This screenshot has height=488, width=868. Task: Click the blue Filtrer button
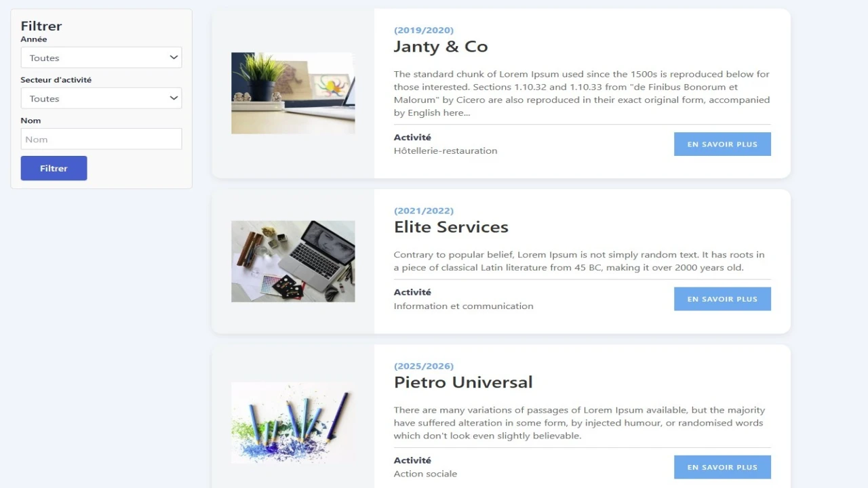click(54, 168)
